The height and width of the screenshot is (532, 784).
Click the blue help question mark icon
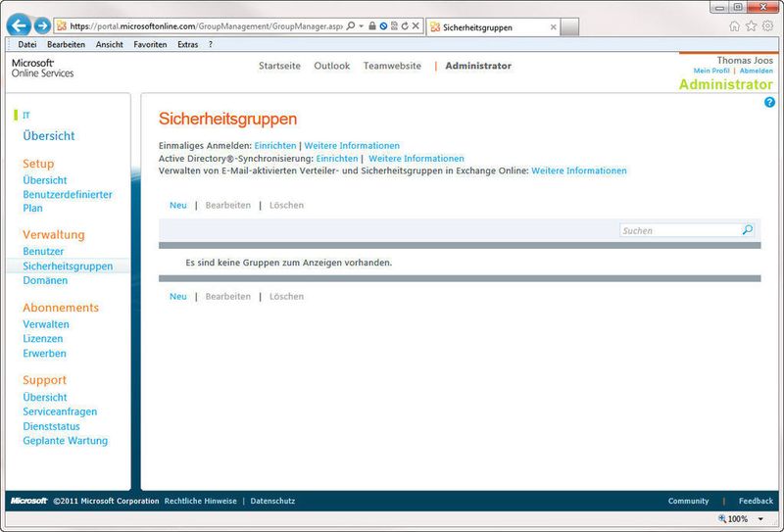[x=769, y=102]
